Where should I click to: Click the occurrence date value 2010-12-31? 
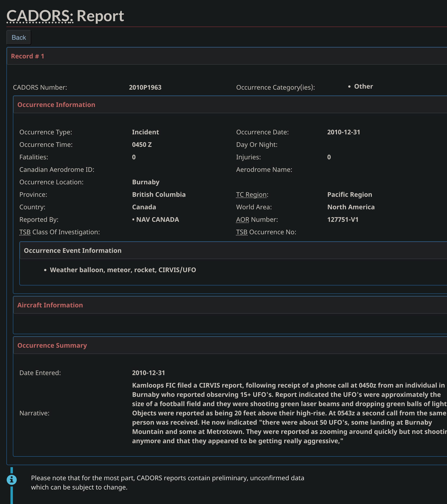[x=343, y=132]
